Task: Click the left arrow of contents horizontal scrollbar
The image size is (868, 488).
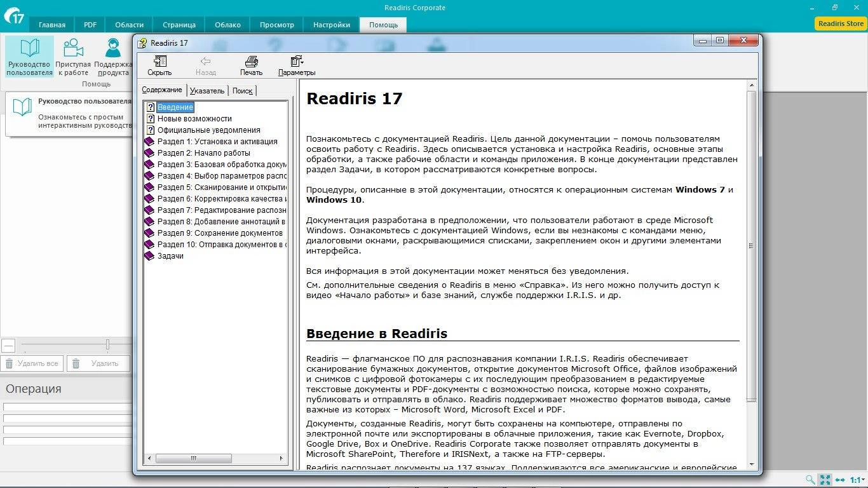Action: (x=150, y=458)
